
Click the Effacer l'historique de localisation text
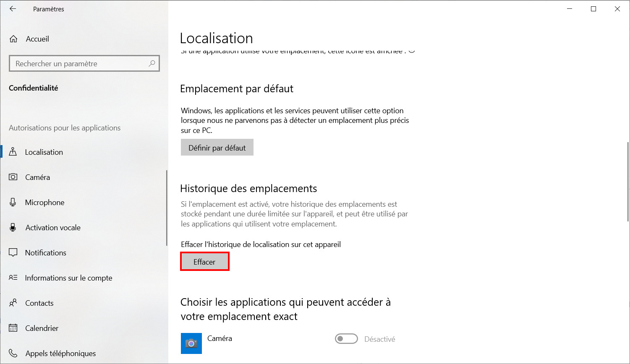[261, 244]
